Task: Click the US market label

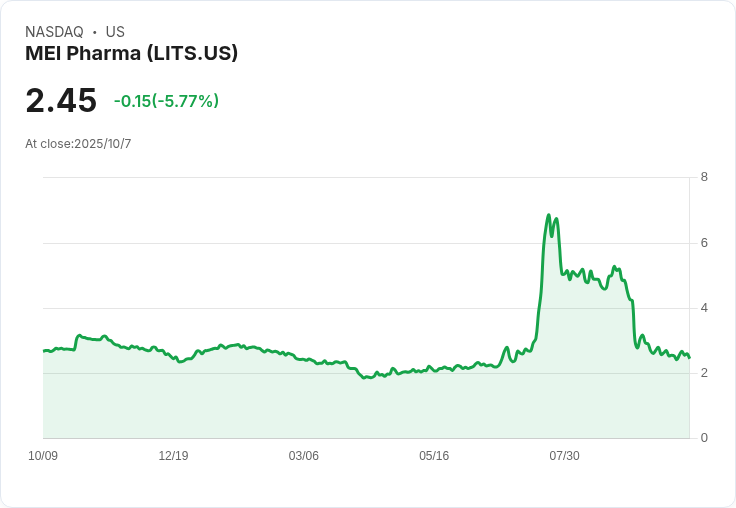Action: [x=115, y=31]
